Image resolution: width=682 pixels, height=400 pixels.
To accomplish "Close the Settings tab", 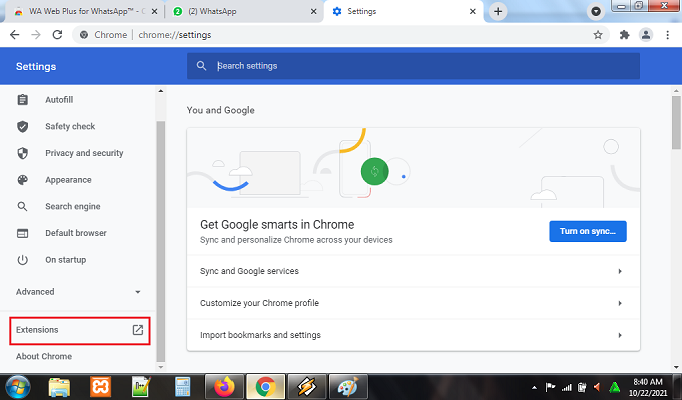I will tap(473, 12).
